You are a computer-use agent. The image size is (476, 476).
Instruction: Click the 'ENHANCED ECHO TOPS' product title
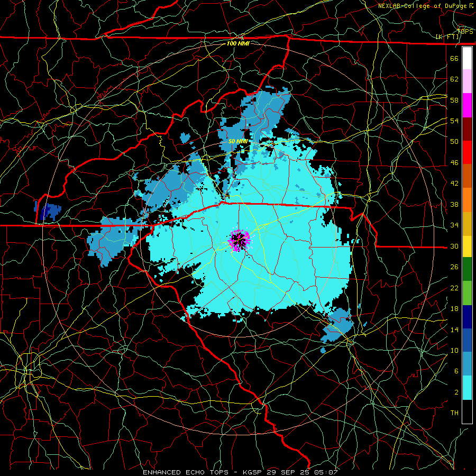tap(185, 472)
